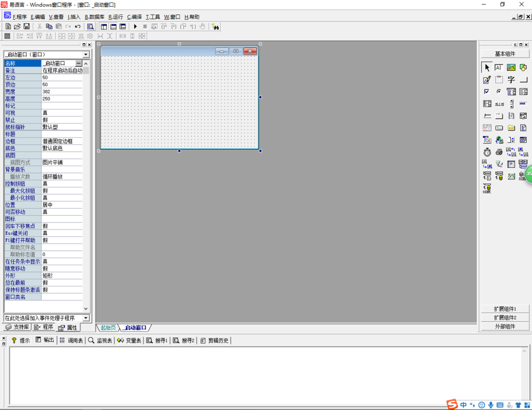
Task: Select the 边框 property value 普通固定边框
Action: (x=62, y=141)
